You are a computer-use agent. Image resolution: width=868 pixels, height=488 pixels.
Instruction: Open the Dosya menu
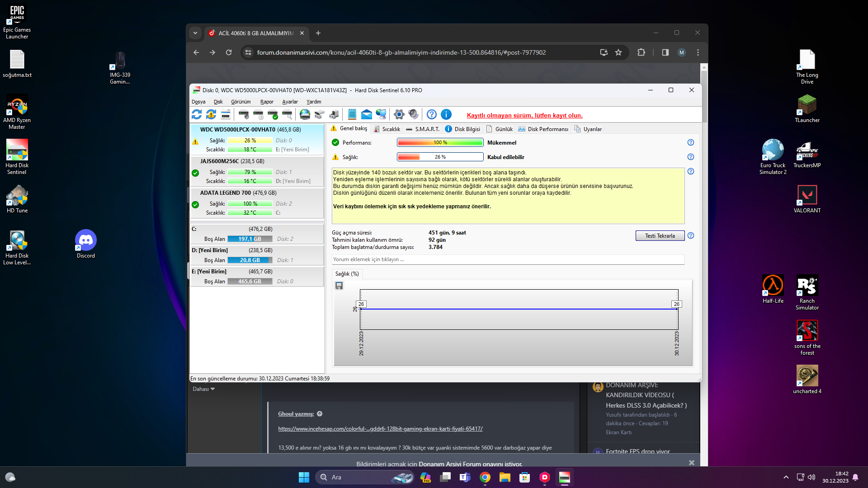pyautogui.click(x=198, y=102)
